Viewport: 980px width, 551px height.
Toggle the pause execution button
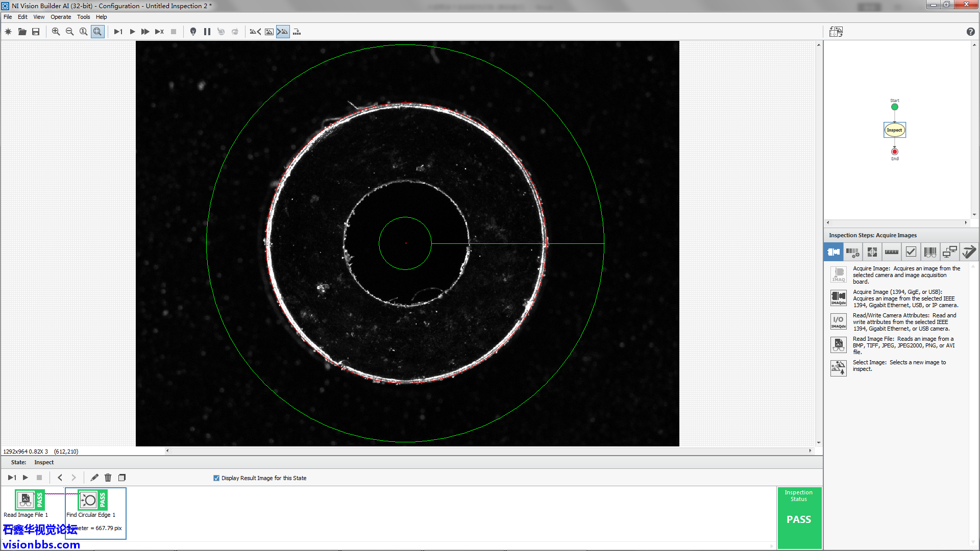tap(207, 32)
